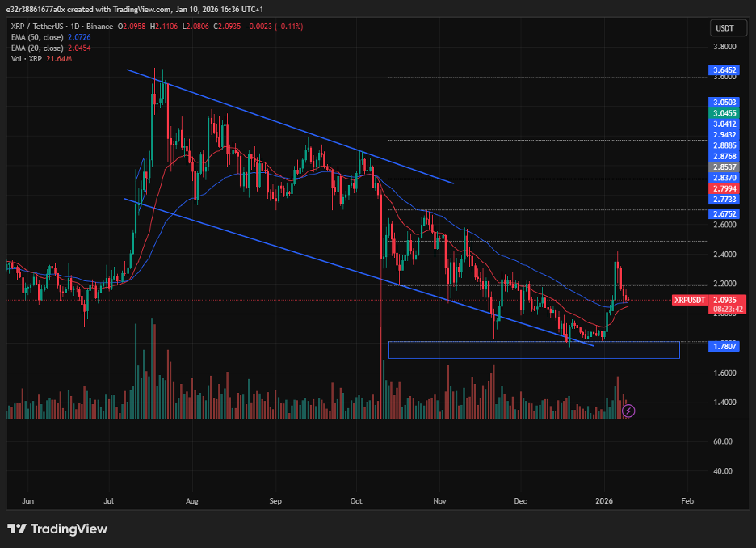The image size is (756, 548).
Task: Click the 1.7807 support level label
Action: [724, 346]
